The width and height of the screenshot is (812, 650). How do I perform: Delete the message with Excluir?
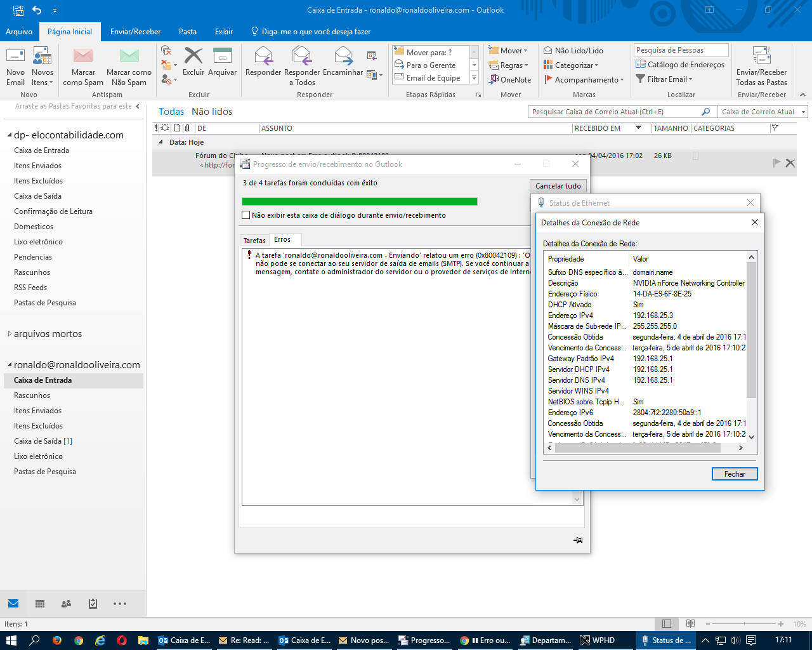coord(193,62)
